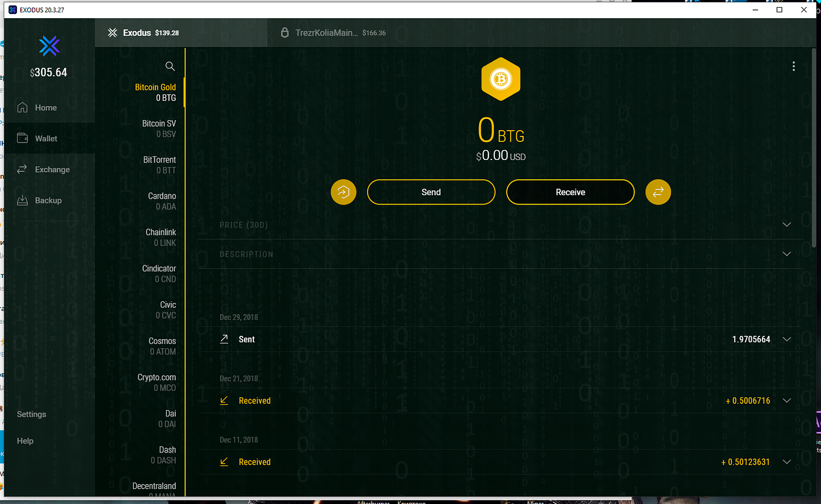Open Help in the left sidebar
The height and width of the screenshot is (504, 821).
click(25, 441)
